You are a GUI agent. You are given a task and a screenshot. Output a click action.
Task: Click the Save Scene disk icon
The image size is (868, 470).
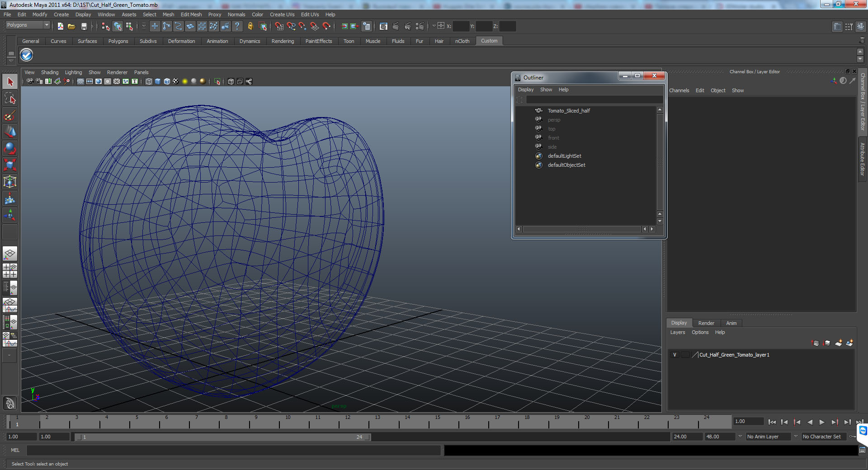(x=84, y=26)
